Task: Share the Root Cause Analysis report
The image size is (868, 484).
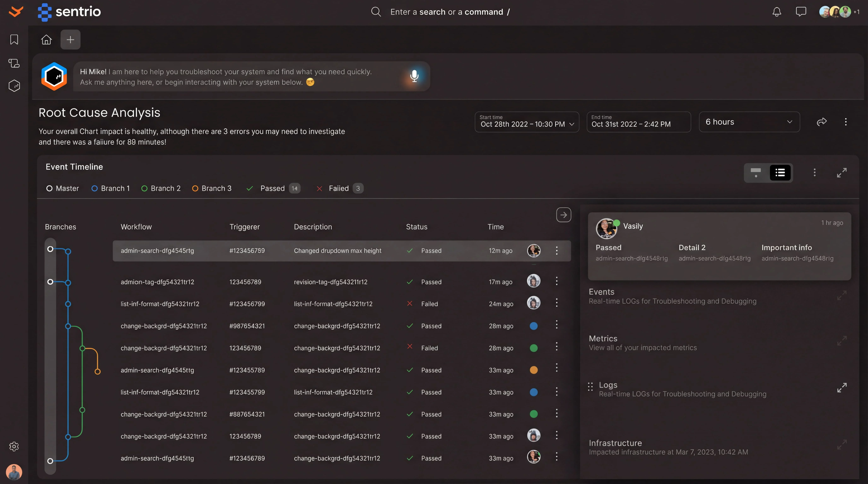Action: (x=822, y=122)
